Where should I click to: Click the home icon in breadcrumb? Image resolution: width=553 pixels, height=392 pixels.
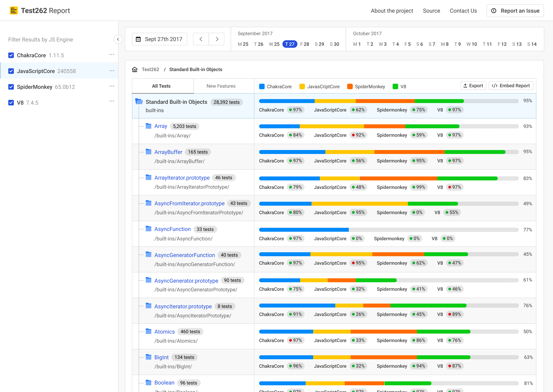tap(135, 69)
